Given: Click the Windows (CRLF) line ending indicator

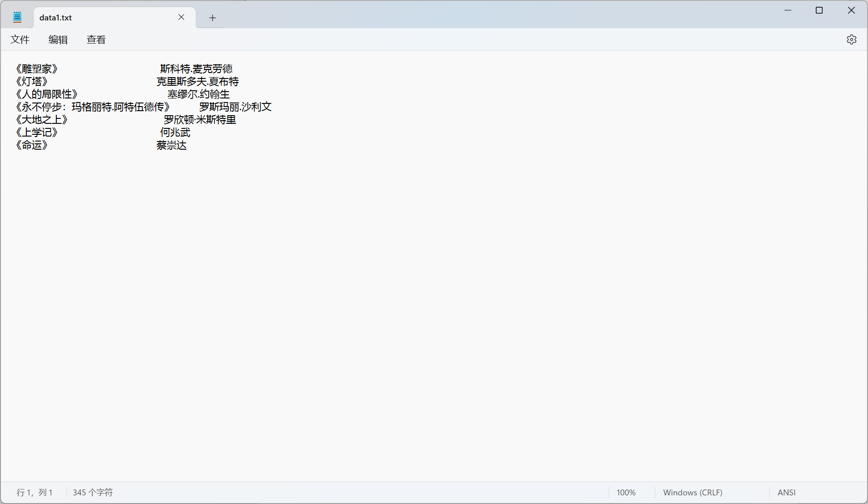Looking at the screenshot, I should pyautogui.click(x=693, y=492).
